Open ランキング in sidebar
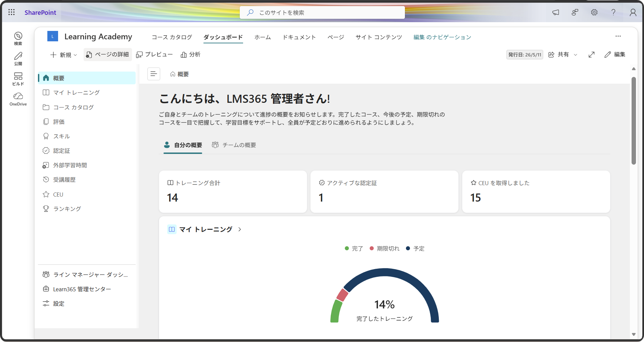The height and width of the screenshot is (342, 644). coord(87,209)
